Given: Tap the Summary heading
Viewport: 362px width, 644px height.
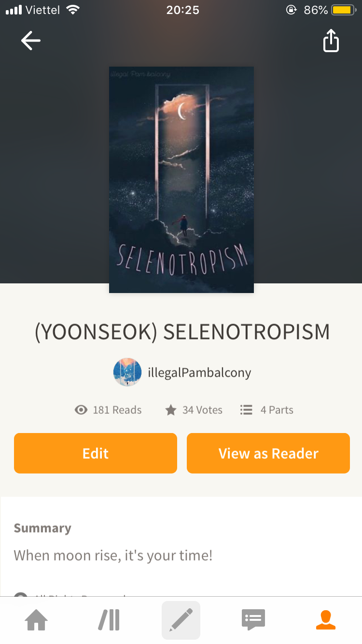Looking at the screenshot, I should [42, 528].
